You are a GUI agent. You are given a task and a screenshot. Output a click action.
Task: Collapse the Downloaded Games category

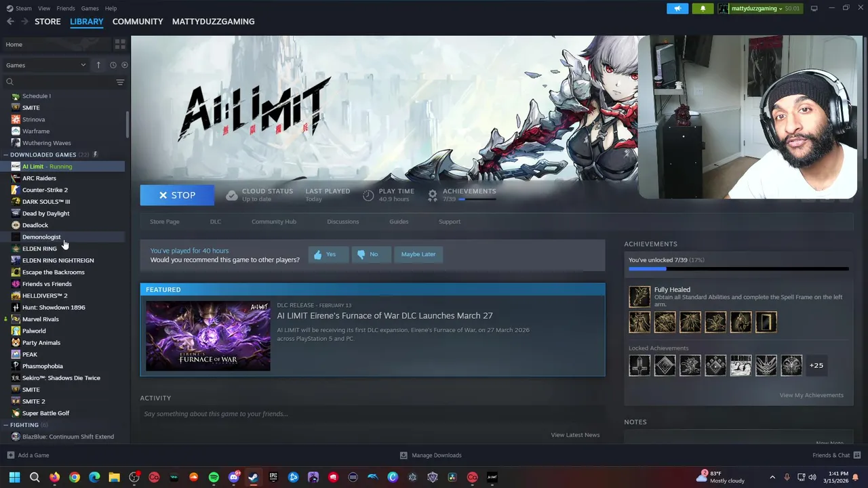[6, 155]
